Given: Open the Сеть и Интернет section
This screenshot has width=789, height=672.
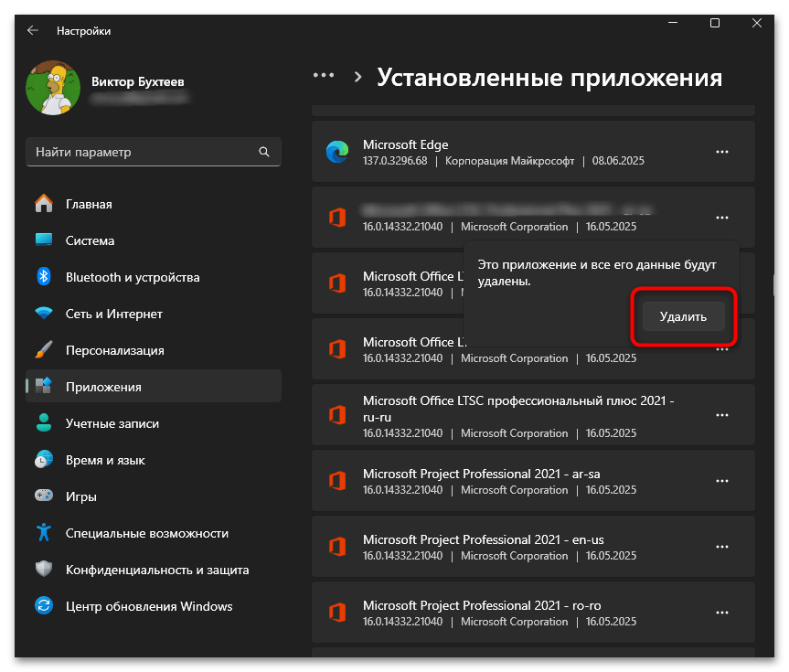Looking at the screenshot, I should click(113, 314).
